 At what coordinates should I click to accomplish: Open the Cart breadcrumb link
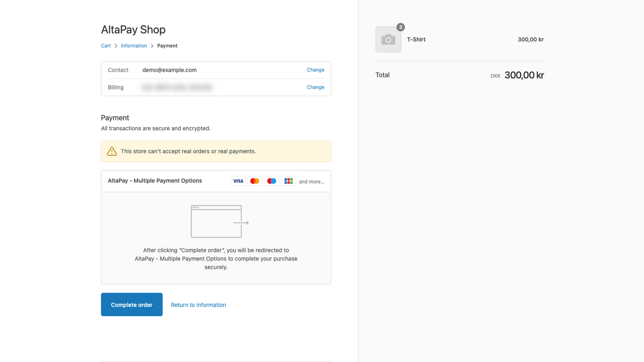point(106,46)
